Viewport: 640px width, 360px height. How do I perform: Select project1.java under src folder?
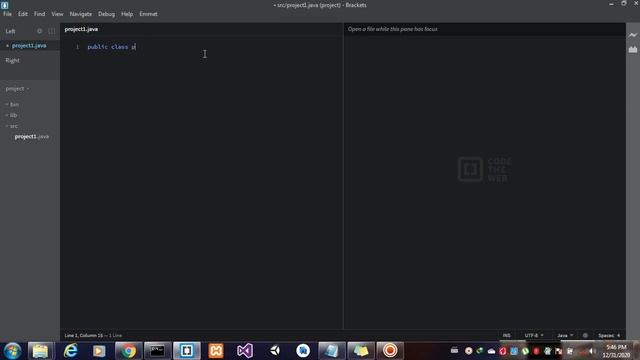(x=32, y=137)
